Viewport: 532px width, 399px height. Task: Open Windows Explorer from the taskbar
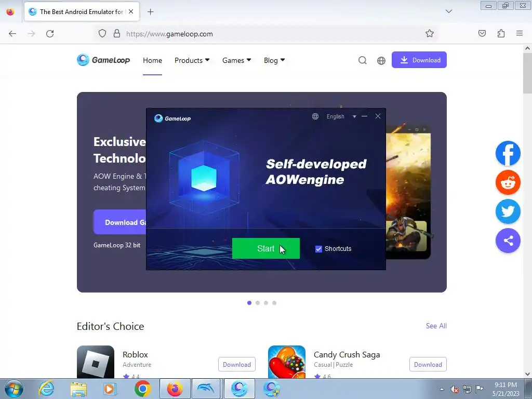pos(78,389)
